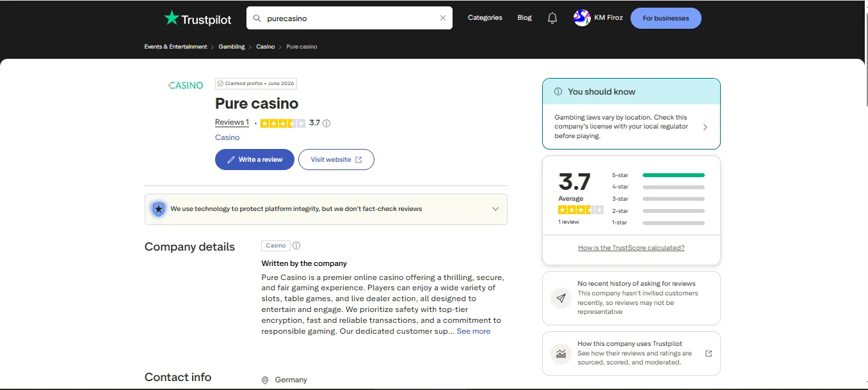868x390 pixels.
Task: Click the stars under Average rating
Action: (x=581, y=210)
